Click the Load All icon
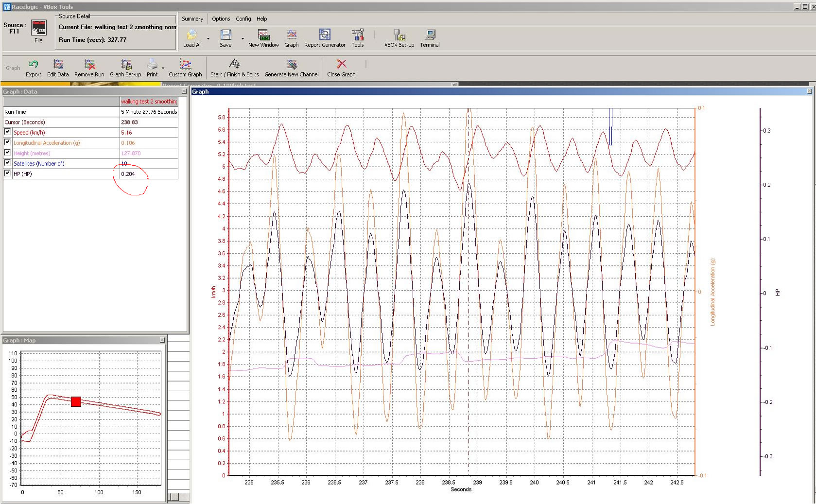 coord(192,35)
